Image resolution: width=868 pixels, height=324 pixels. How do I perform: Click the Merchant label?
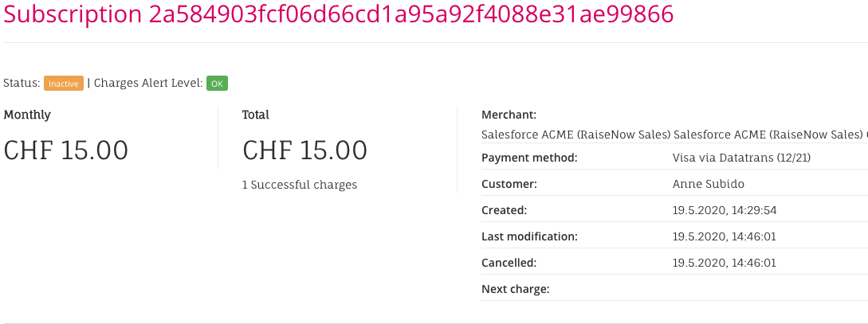click(x=509, y=115)
